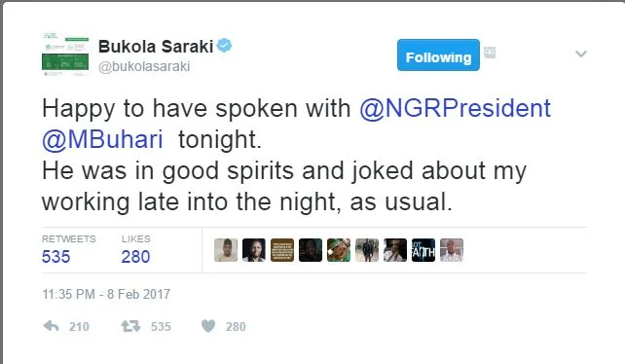Open the @NGRPresident mention link
The height and width of the screenshot is (364, 625).
455,108
